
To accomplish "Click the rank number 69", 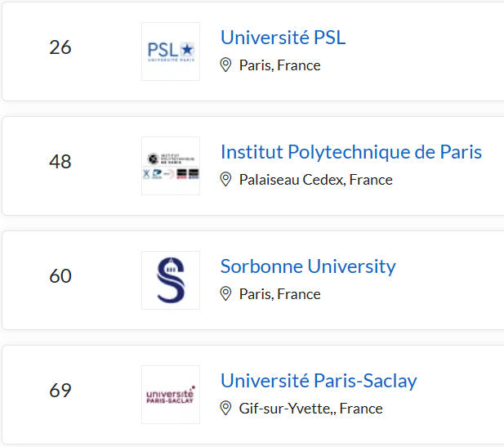I will tap(60, 391).
